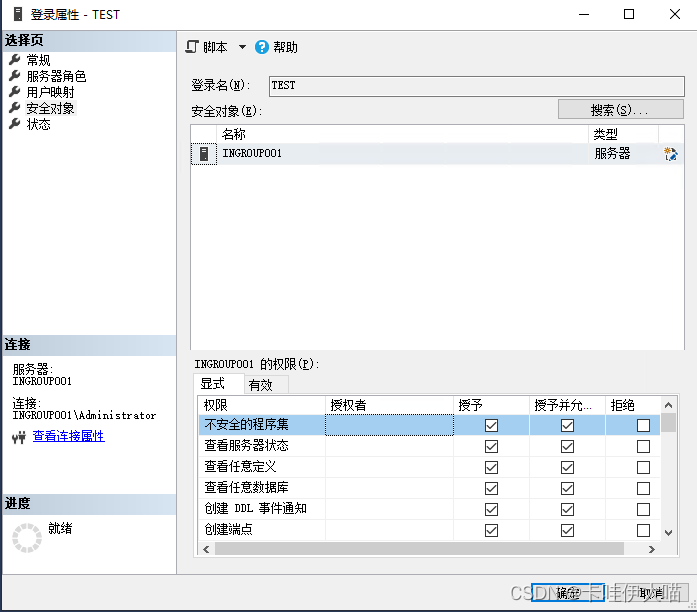Click the 授权者 cell for 不安全的程序集
The image size is (697, 612).
point(389,425)
